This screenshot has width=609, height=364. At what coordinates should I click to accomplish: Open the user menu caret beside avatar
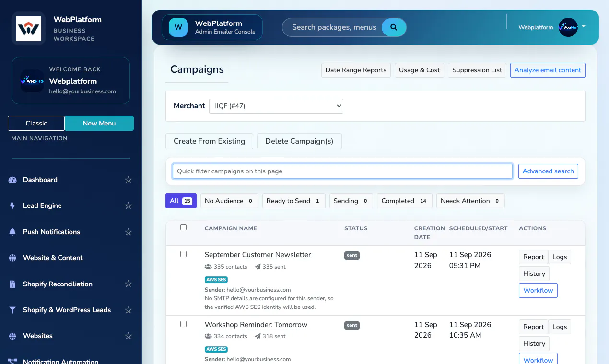coord(583,26)
